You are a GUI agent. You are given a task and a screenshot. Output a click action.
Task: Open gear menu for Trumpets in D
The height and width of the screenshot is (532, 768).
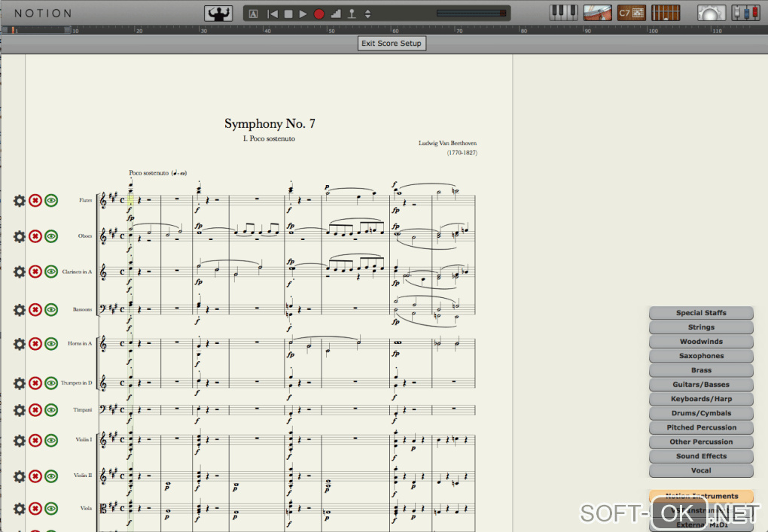(x=19, y=383)
